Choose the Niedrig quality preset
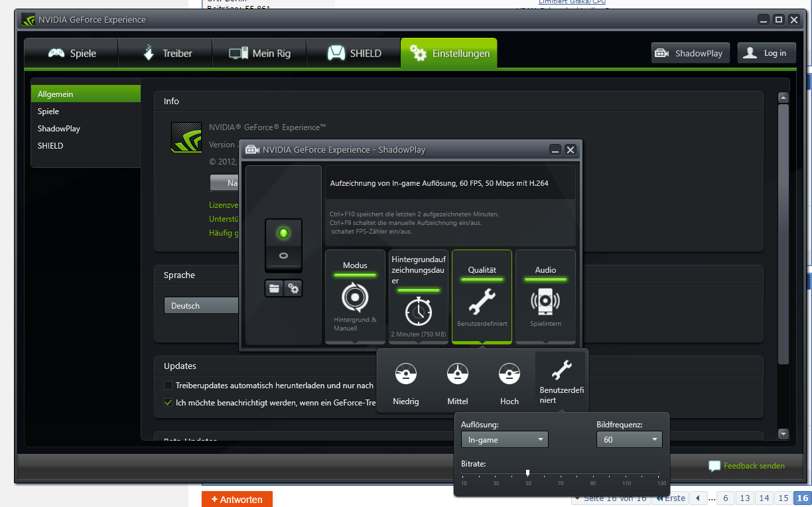812x507 pixels. [406, 382]
